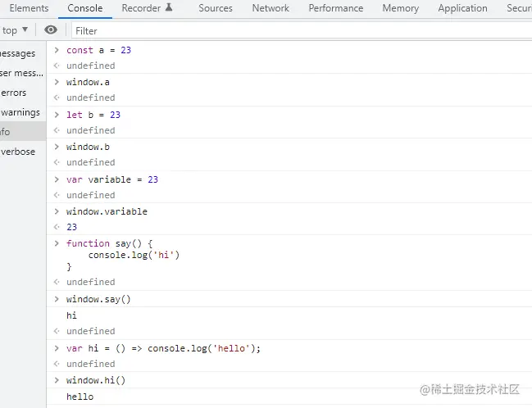Click the Recorder flask preview icon
Screen dimensions: 532x408
[x=169, y=7]
